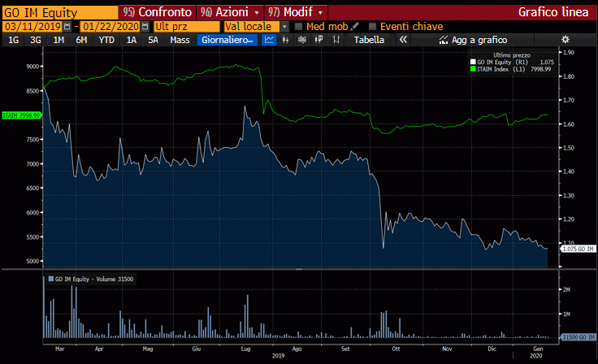This screenshot has width=598, height=364.
Task: Click the Ultimo prezzo legend header
Action: tap(512, 55)
